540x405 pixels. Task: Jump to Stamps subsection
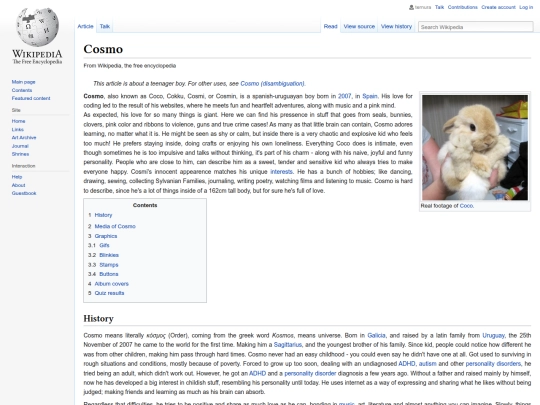click(x=109, y=265)
